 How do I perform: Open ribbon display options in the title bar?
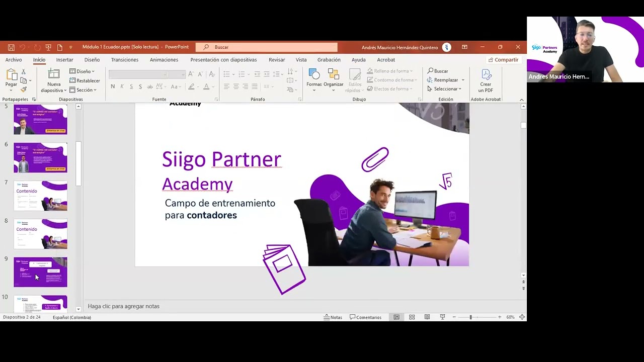pyautogui.click(x=464, y=47)
